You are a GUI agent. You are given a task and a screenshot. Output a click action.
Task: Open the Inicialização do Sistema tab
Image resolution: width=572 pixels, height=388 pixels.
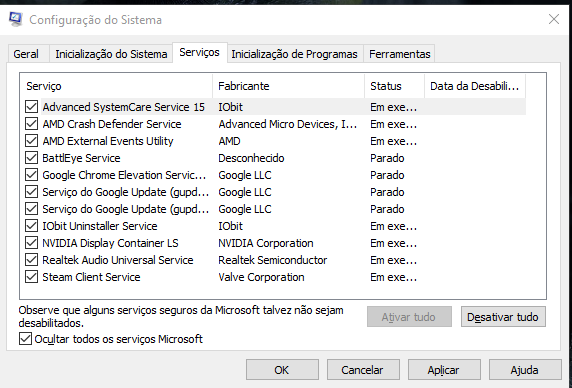tap(111, 54)
